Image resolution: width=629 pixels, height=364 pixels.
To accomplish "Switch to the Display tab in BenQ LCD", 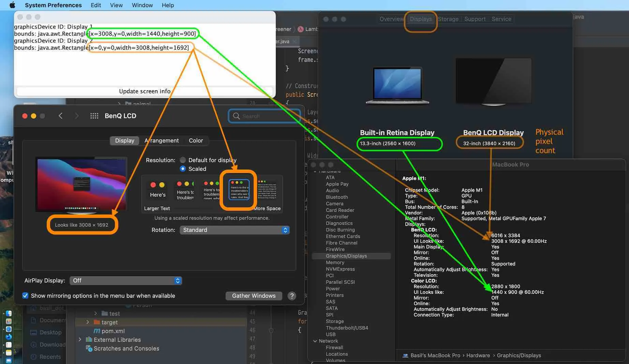I will pyautogui.click(x=125, y=141).
